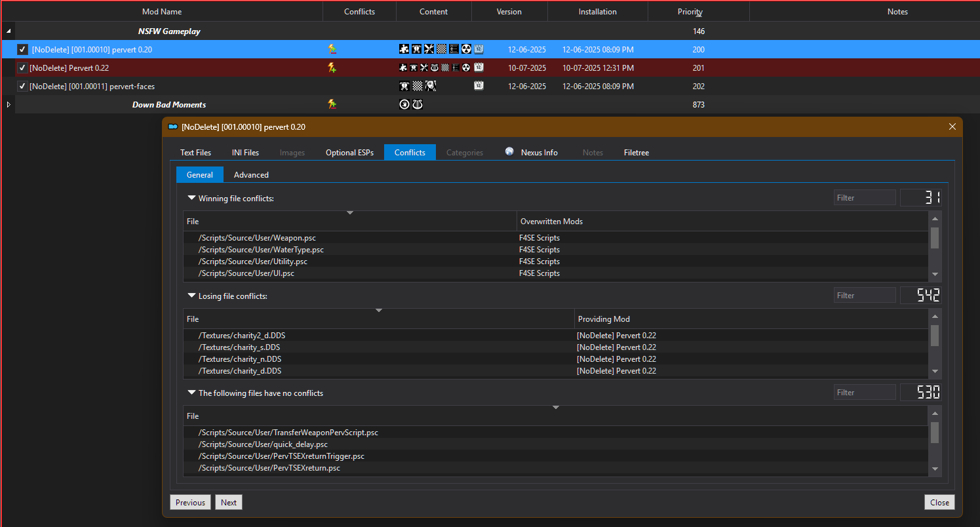Select the General conflicts sub-tab
The image size is (980, 527).
(x=199, y=174)
